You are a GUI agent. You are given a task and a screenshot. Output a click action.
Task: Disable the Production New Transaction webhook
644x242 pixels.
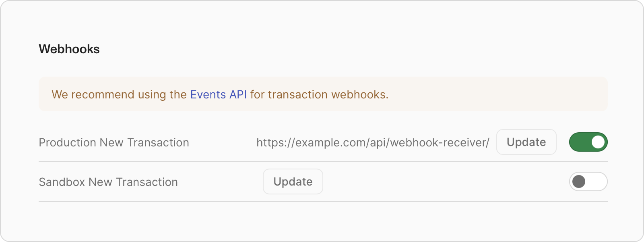[588, 142]
